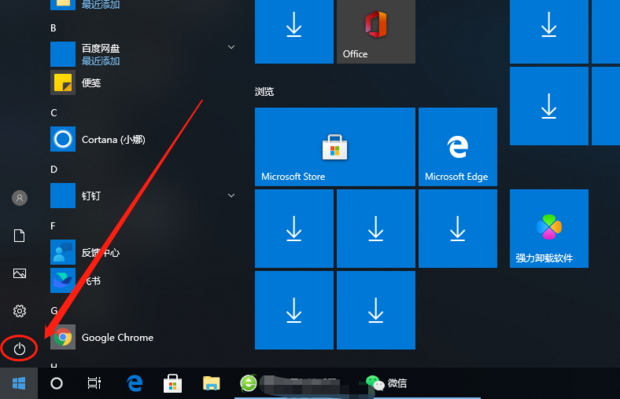Open the Documents icon in left rail
620x399 pixels.
point(19,236)
